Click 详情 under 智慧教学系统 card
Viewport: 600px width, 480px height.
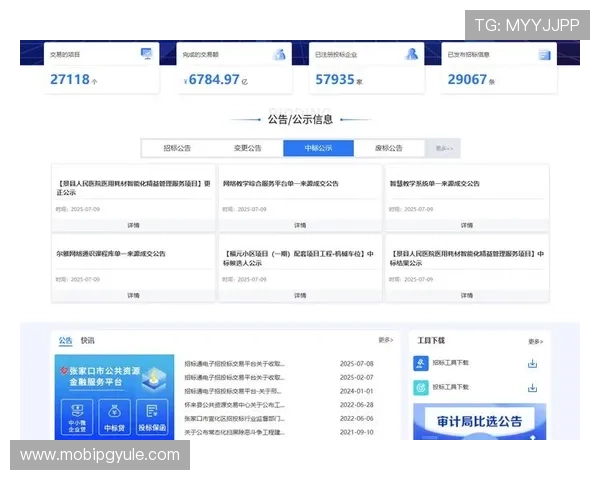tap(467, 225)
